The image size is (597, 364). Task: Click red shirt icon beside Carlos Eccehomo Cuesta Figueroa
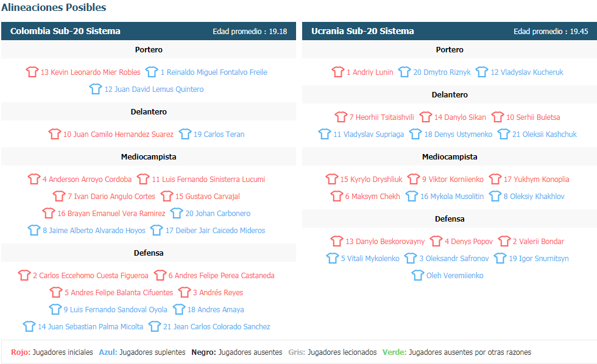24,275
